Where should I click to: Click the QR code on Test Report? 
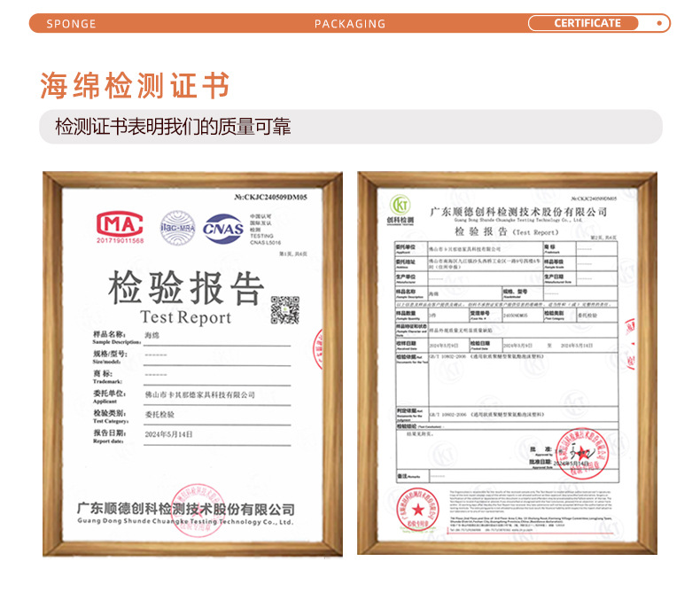point(284,310)
